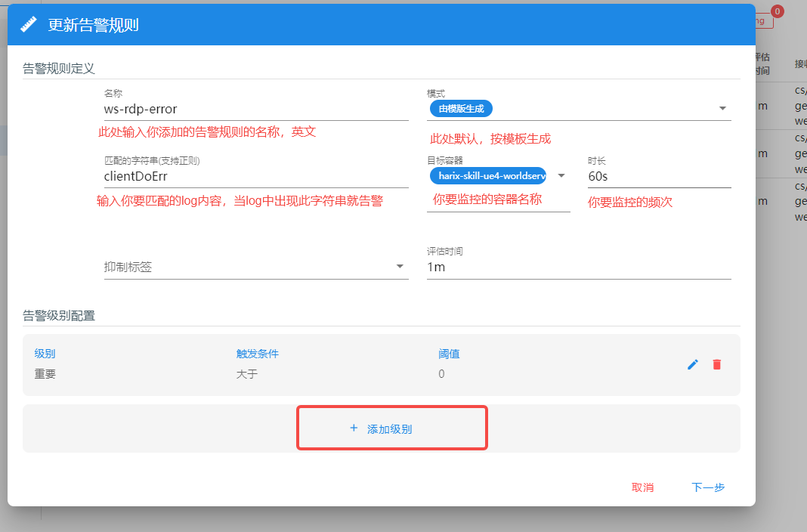Focus the 评估时间 field showing 1m
The image size is (807, 532).
click(579, 267)
